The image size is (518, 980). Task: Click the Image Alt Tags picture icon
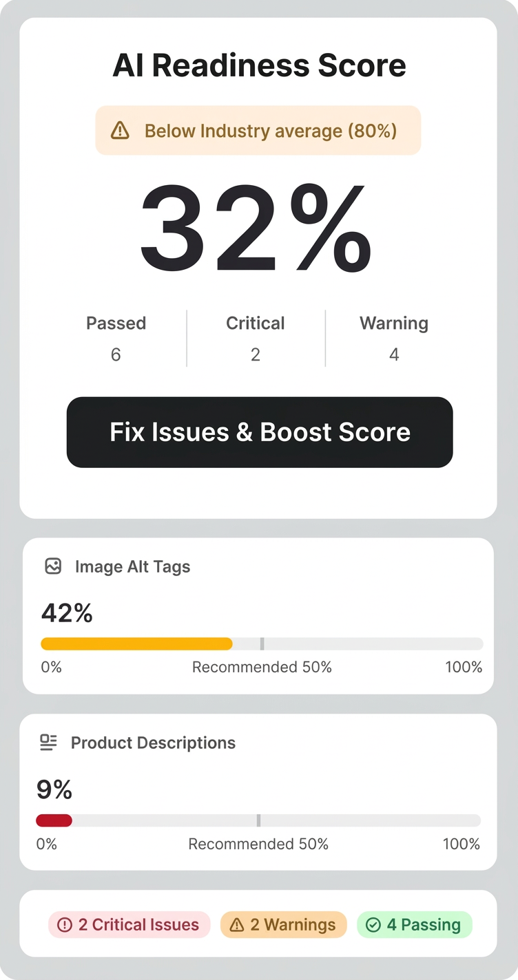[53, 566]
